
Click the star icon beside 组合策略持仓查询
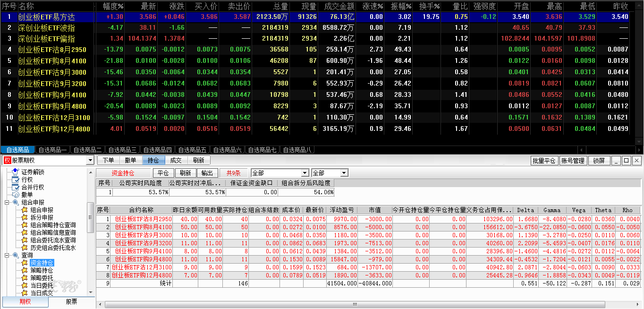(x=25, y=225)
